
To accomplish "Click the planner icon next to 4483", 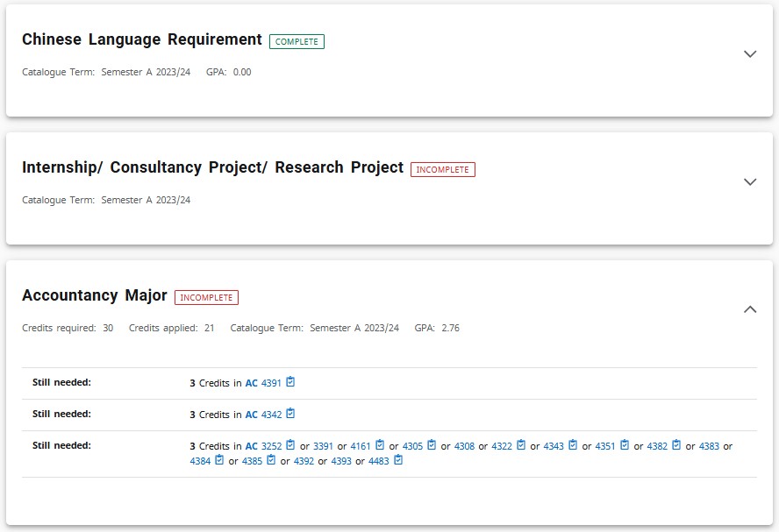I will click(398, 460).
